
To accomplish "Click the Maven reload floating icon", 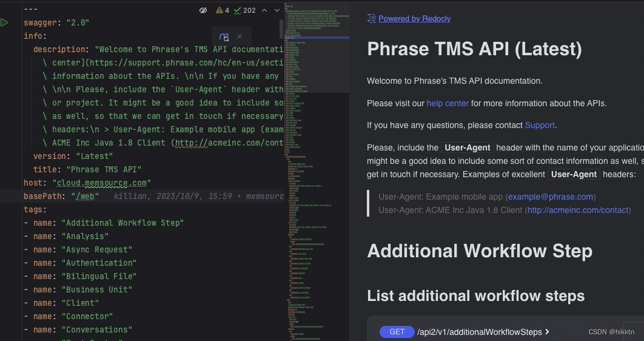I will tap(224, 36).
